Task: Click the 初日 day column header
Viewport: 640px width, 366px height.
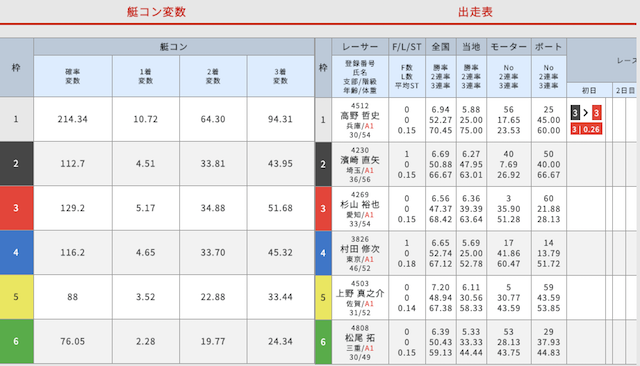Action: coord(589,90)
